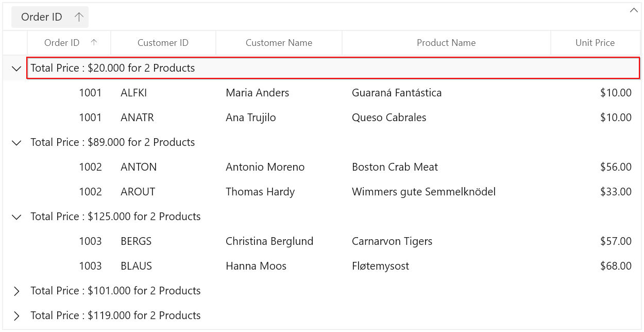Viewport: 644px width, 332px height.
Task: Click the BLAUS customer ID cell
Action: coord(164,266)
